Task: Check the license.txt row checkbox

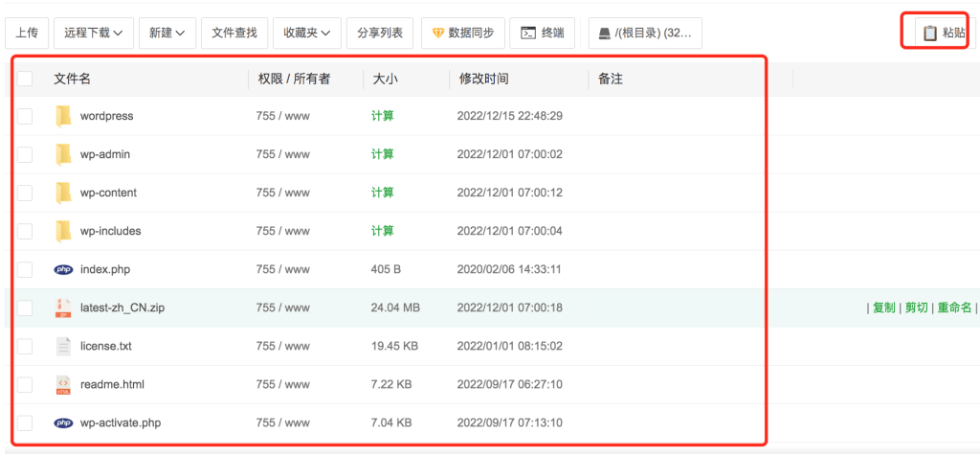Action: tap(25, 346)
